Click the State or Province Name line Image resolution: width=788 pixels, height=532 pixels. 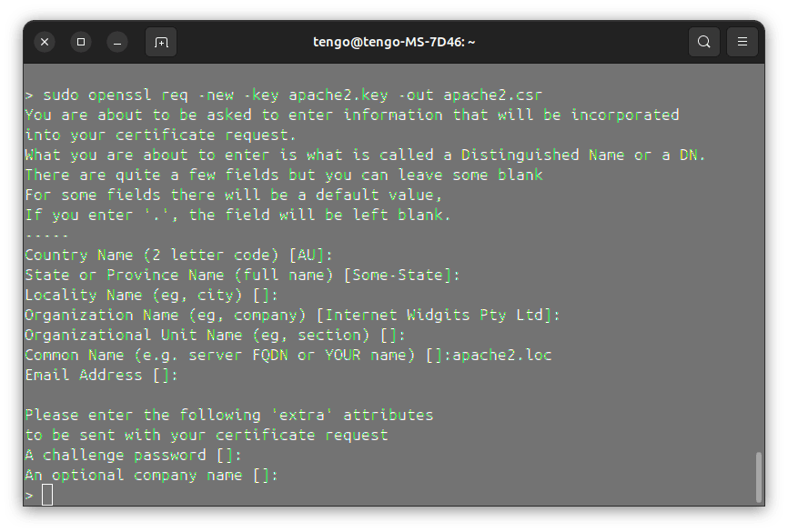242,276
